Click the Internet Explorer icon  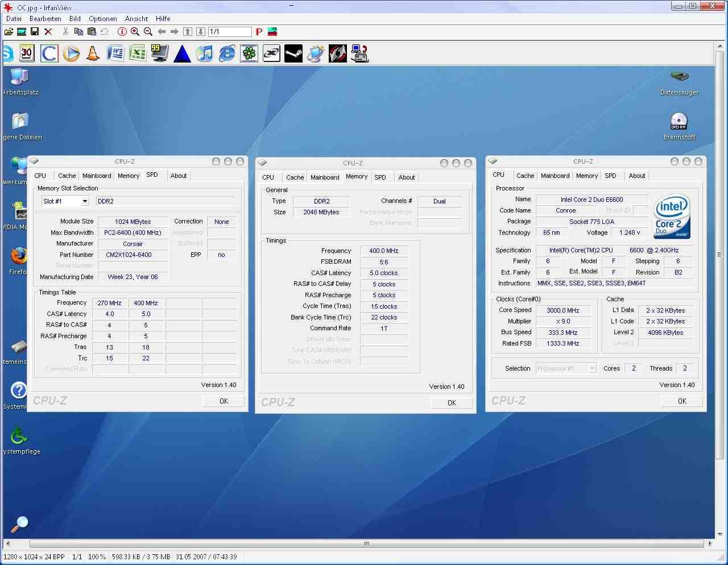[226, 53]
